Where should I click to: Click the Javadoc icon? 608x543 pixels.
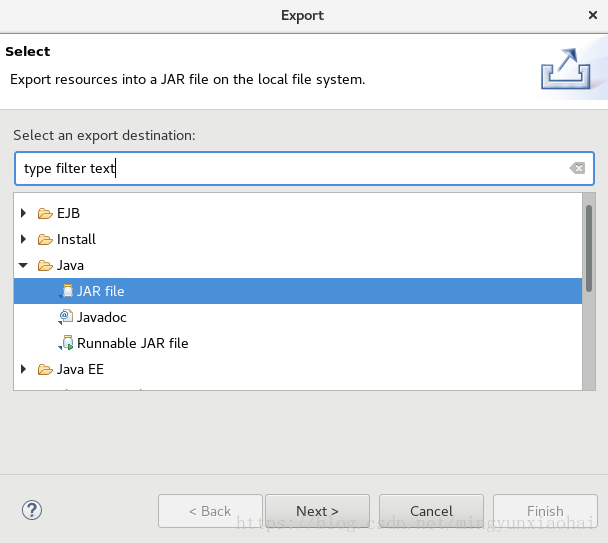click(x=66, y=317)
